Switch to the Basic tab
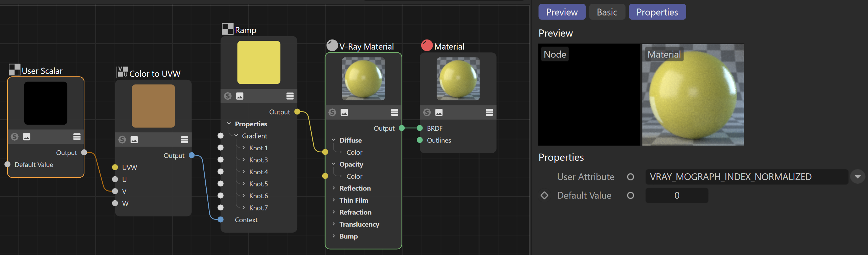Image resolution: width=868 pixels, height=255 pixels. tap(607, 12)
